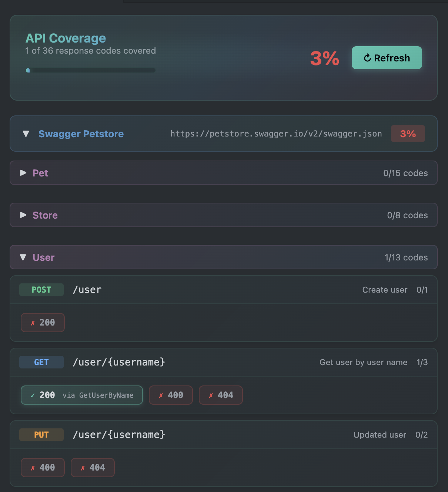
Task: Click the '1 of 36 response codes covered' text
Action: pos(90,51)
